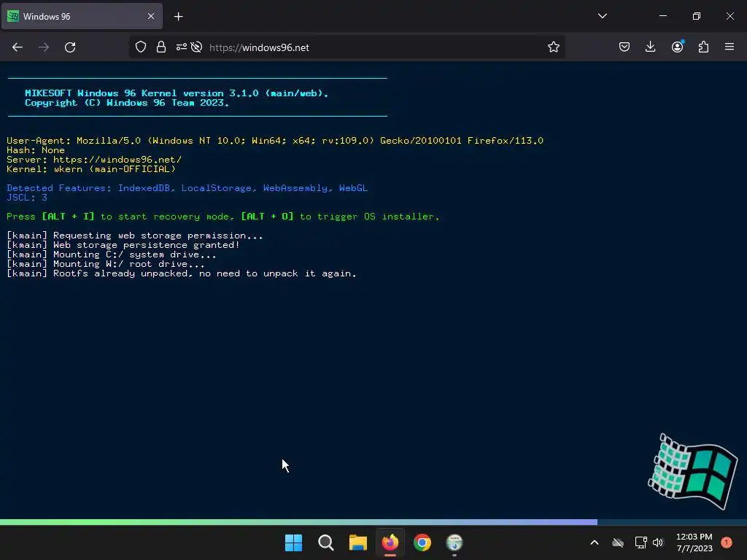Viewport: 747px width, 560px height.
Task: Click "Rootfs already unpacked" log line
Action: click(x=182, y=274)
